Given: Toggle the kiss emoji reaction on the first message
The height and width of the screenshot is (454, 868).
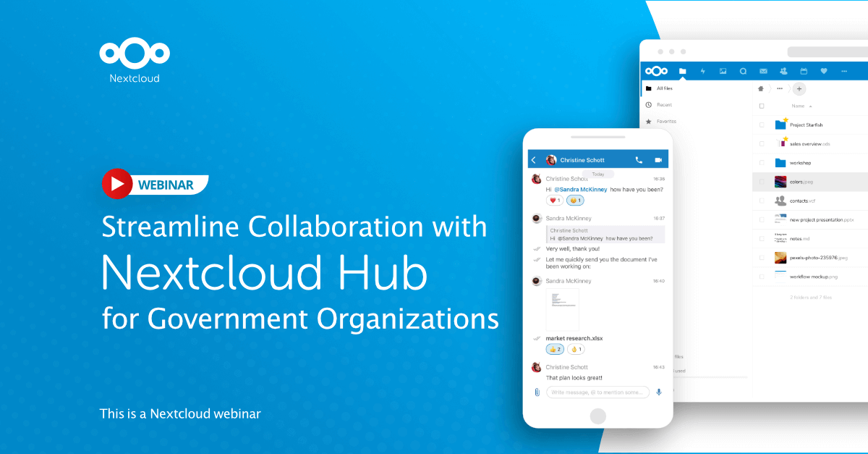Looking at the screenshot, I should pos(576,201).
